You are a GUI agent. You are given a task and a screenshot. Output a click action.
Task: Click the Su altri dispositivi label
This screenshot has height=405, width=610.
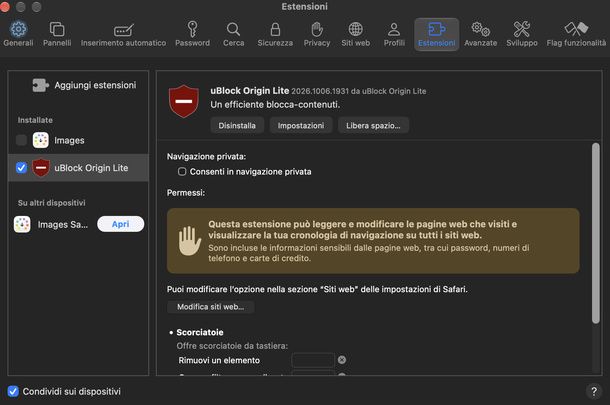[x=51, y=203]
